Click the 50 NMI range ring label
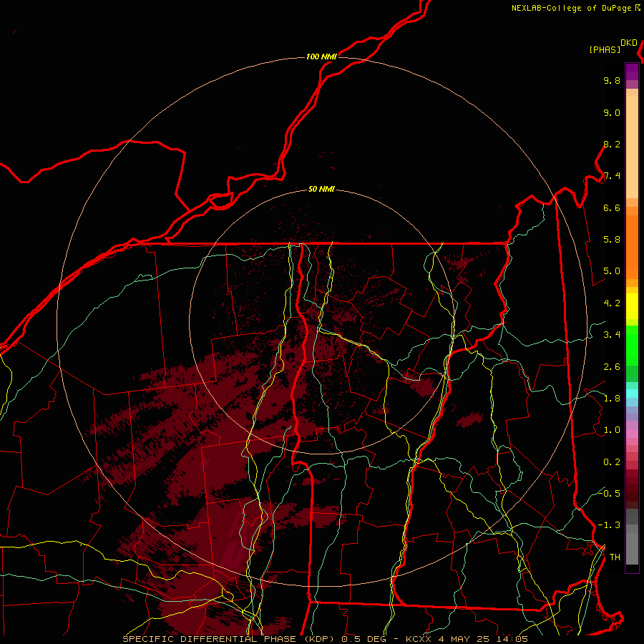 pyautogui.click(x=321, y=190)
